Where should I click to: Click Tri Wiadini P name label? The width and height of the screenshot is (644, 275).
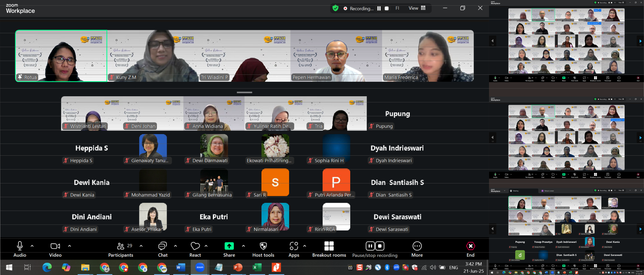click(x=214, y=77)
